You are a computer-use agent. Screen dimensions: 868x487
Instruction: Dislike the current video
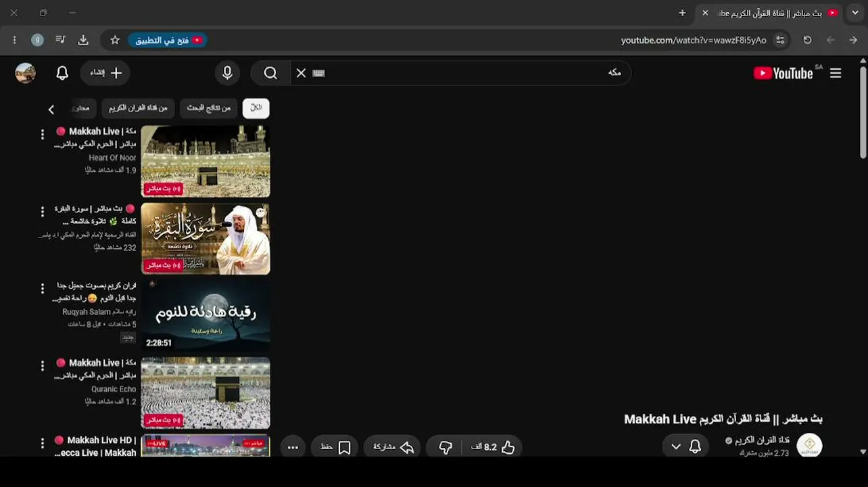pos(445,447)
